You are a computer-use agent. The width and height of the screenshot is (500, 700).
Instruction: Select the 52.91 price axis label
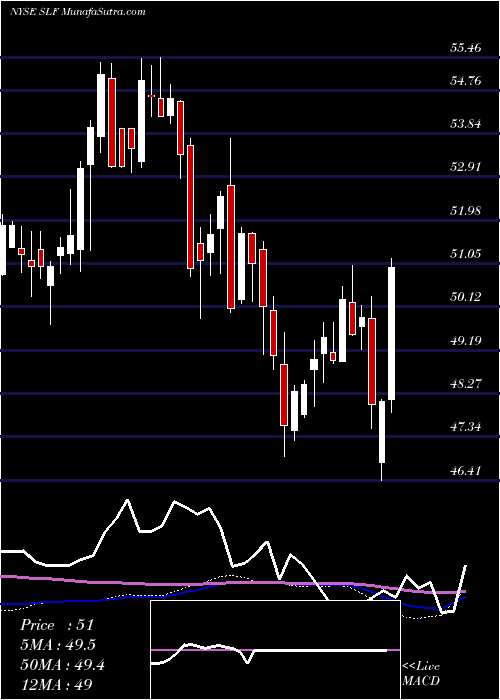pyautogui.click(x=466, y=167)
